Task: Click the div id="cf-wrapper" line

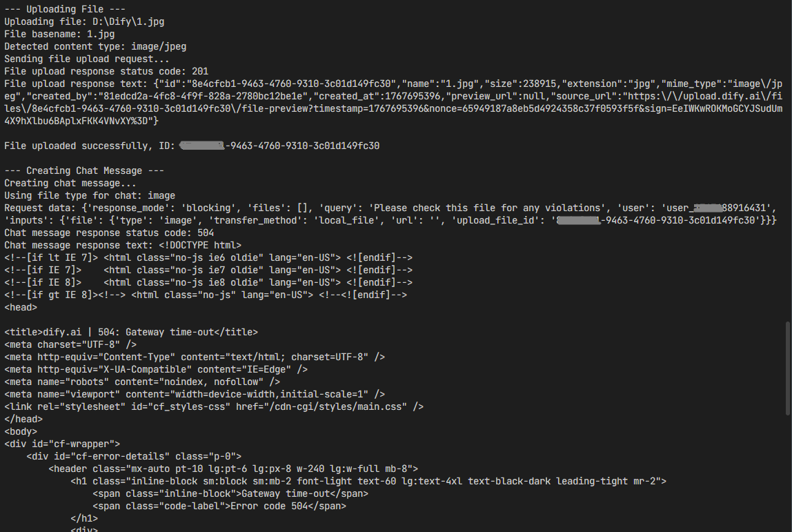Action: coord(62,444)
